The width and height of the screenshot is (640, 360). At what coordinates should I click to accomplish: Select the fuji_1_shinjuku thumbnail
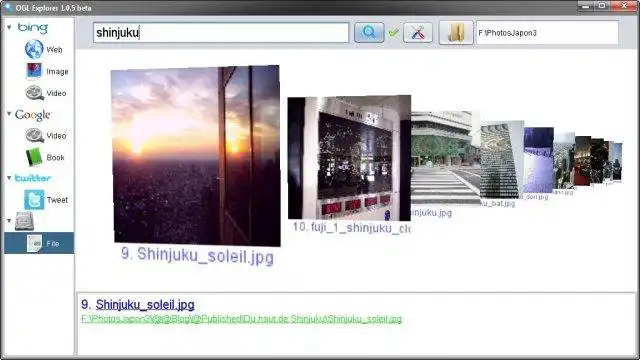349,158
